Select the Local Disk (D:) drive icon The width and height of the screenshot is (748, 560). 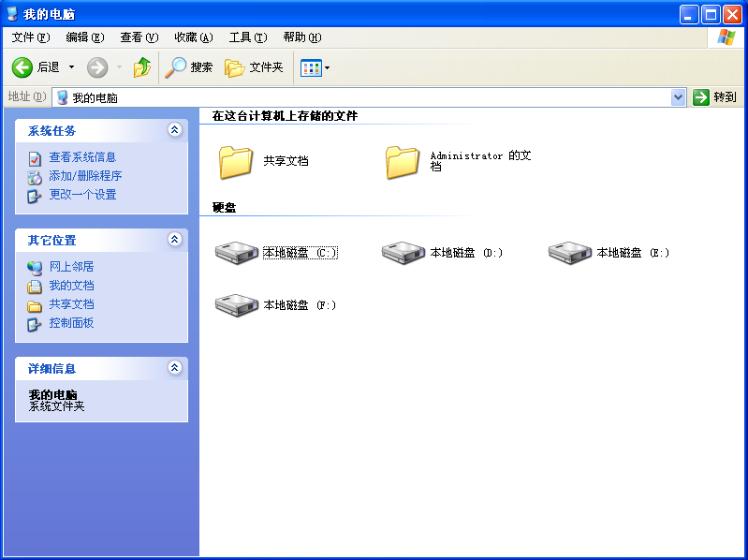(403, 252)
